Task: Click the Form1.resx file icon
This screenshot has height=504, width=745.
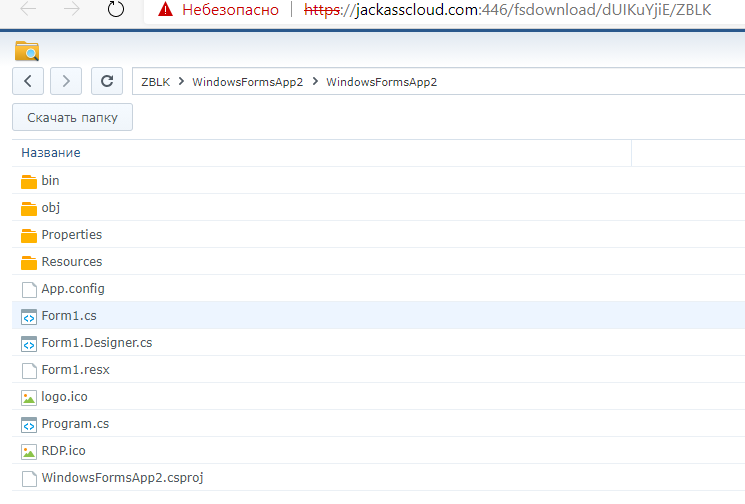Action: [29, 371]
